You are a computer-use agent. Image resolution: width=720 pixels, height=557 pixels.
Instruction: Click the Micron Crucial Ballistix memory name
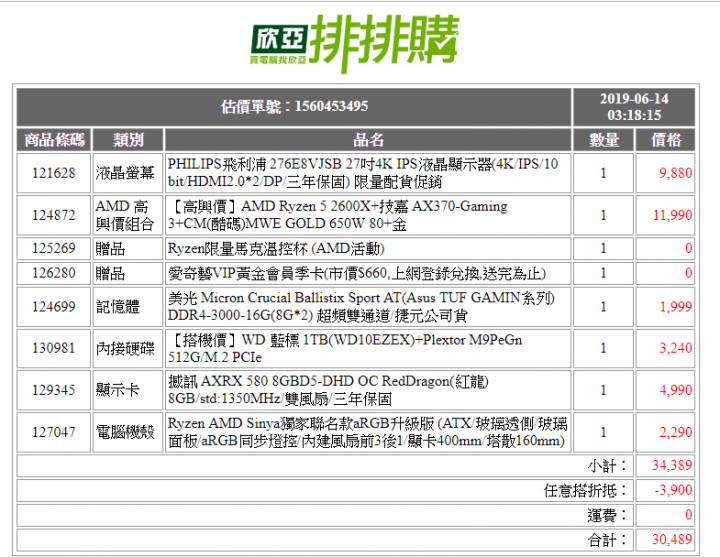tap(361, 307)
